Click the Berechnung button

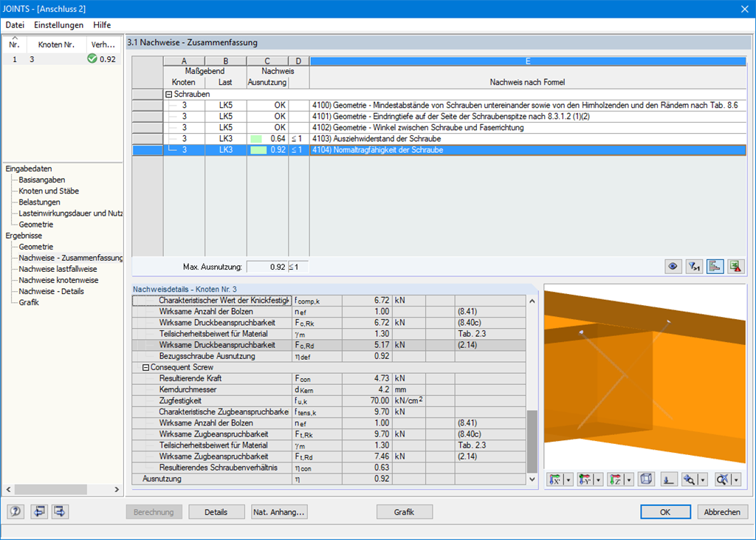[x=154, y=512]
